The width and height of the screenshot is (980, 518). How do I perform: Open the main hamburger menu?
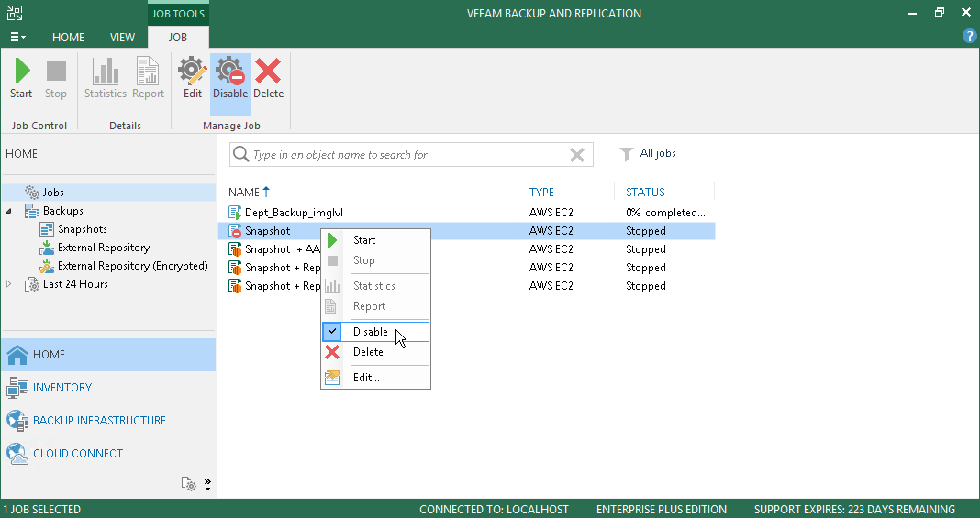pyautogui.click(x=17, y=38)
